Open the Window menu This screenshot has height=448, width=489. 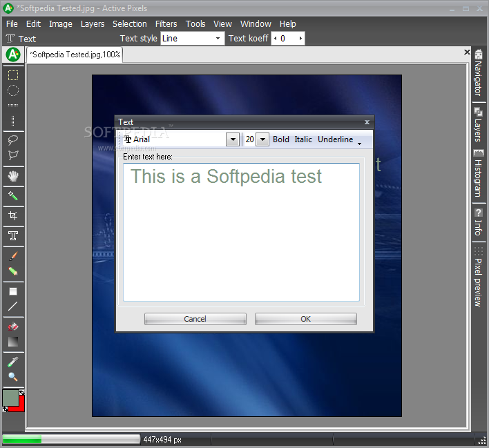pos(256,24)
